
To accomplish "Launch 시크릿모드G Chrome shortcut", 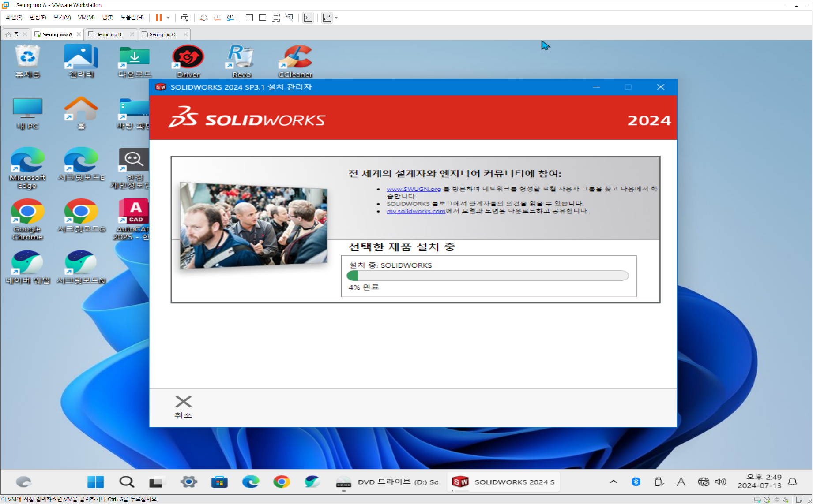I will point(81,216).
